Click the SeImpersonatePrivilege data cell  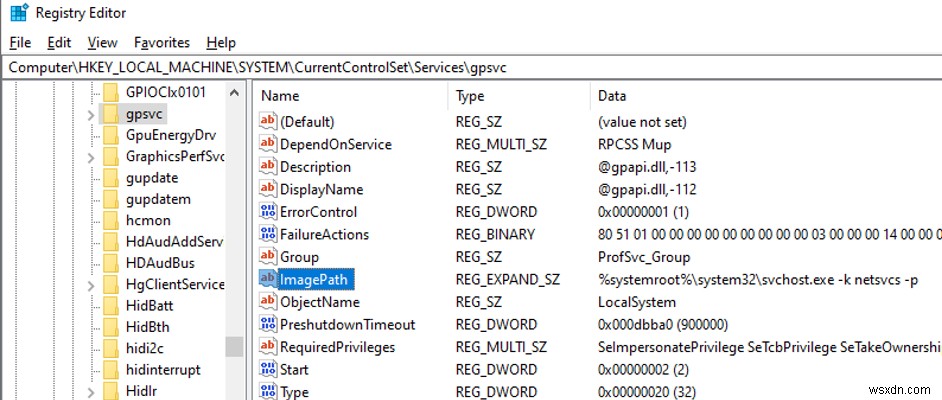(x=770, y=347)
